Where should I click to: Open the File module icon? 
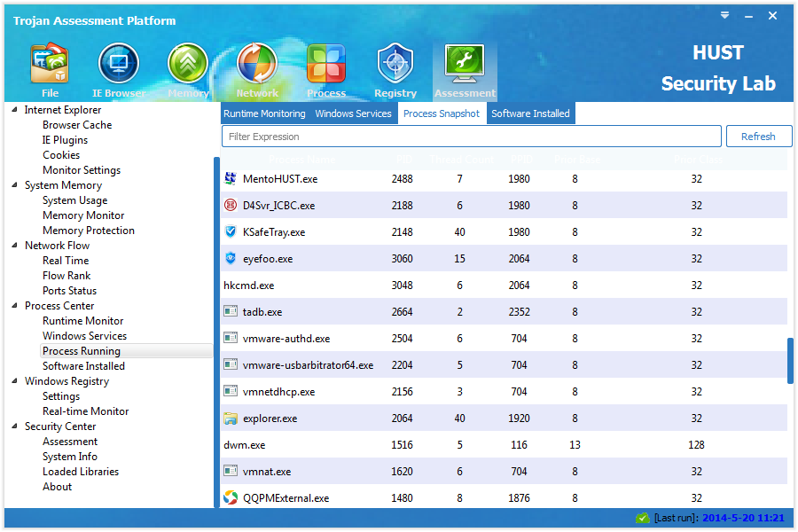50,63
